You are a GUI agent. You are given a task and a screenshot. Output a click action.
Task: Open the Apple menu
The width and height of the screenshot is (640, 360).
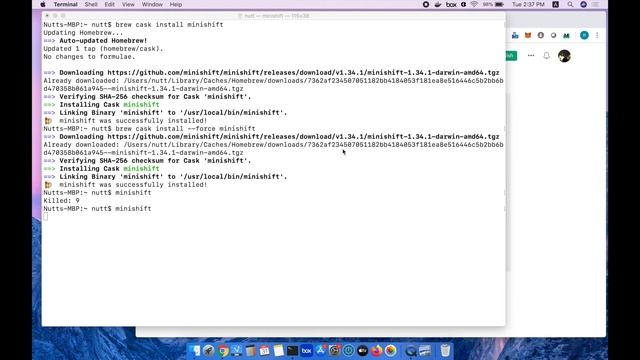coord(43,4)
